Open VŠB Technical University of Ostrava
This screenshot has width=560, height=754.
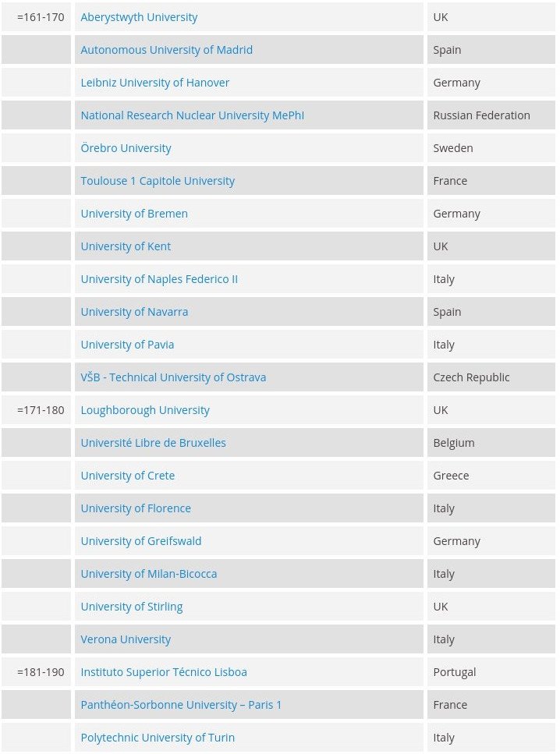173,377
